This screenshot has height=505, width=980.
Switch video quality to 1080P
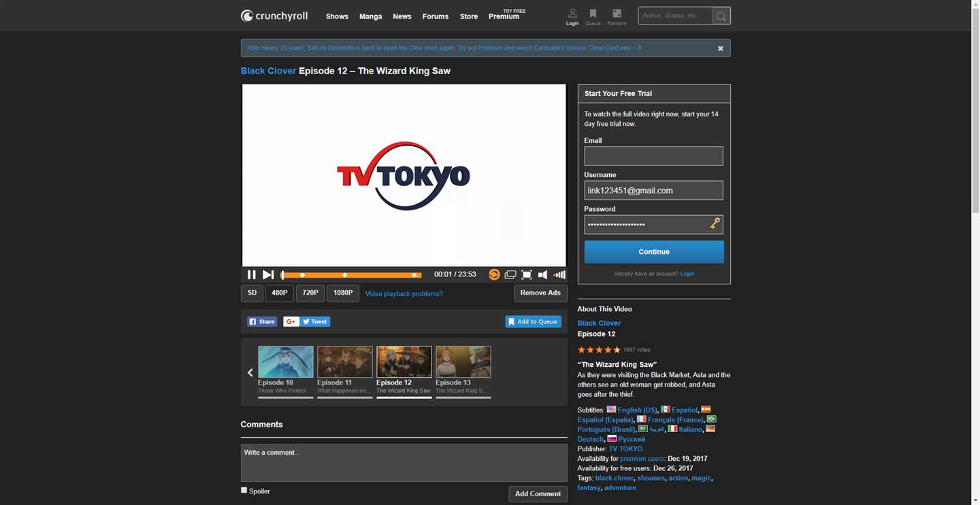click(x=343, y=293)
